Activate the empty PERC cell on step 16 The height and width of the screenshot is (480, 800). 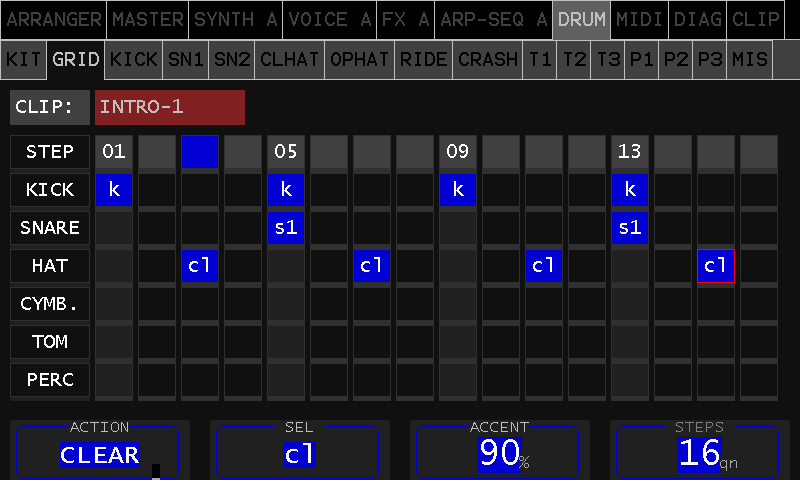759,380
